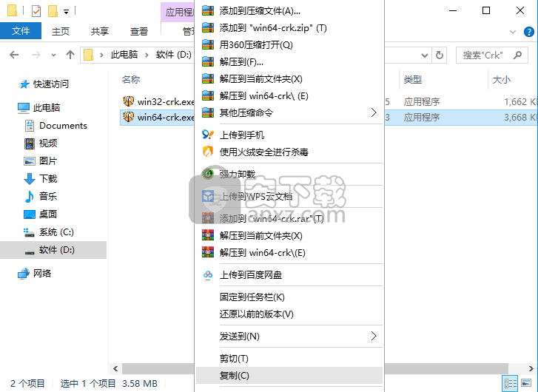The width and height of the screenshot is (538, 392).
Task: Switch to details view icon in status bar
Action: pyautogui.click(x=510, y=382)
